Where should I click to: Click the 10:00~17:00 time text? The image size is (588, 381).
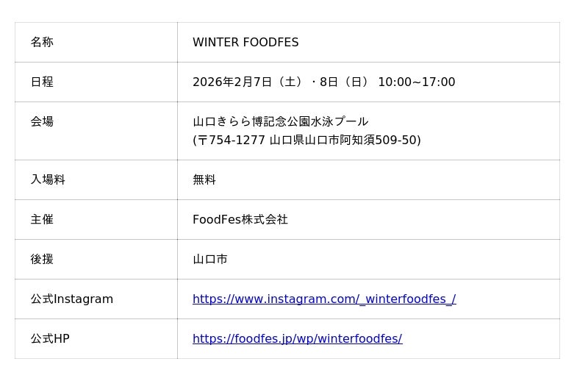pyautogui.click(x=416, y=82)
